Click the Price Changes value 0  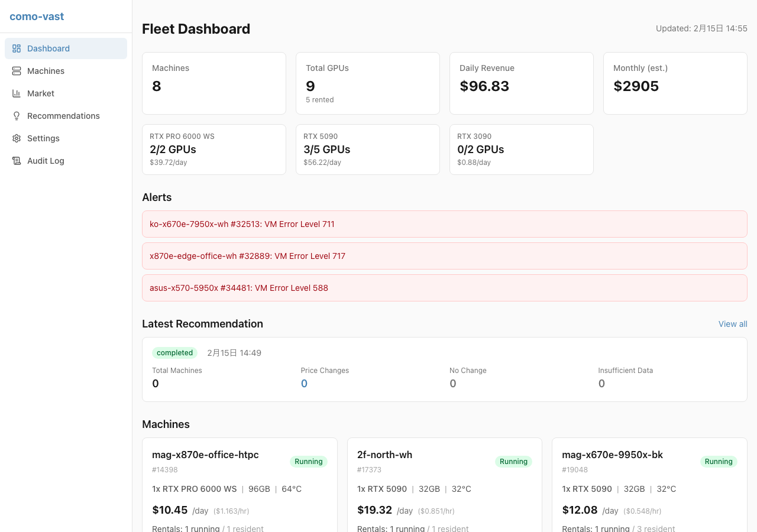[304, 384]
